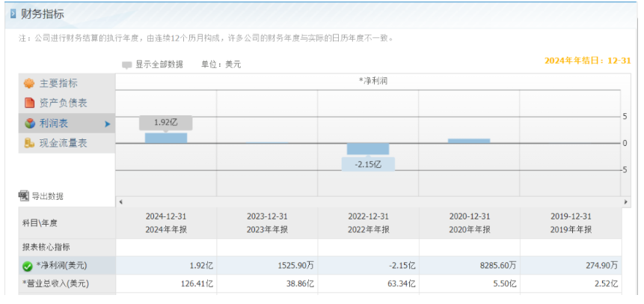
Task: Click the *营业总收入(美元) row label
Action: [x=55, y=284]
